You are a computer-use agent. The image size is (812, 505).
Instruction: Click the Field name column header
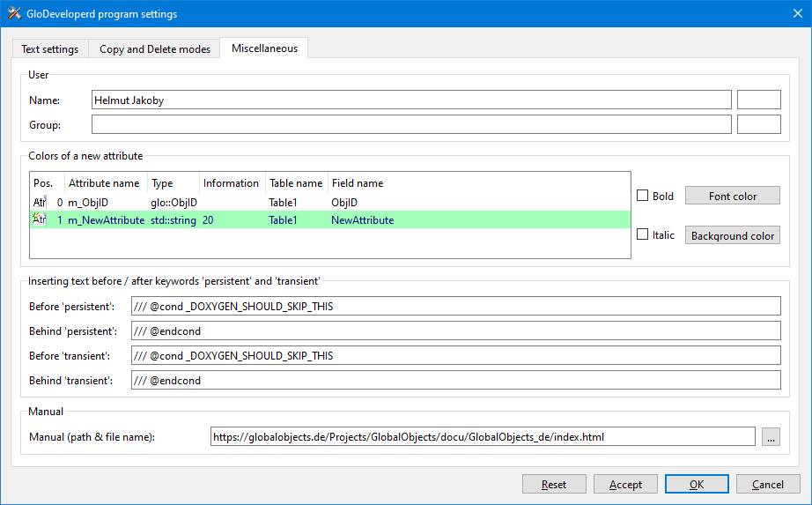358,183
